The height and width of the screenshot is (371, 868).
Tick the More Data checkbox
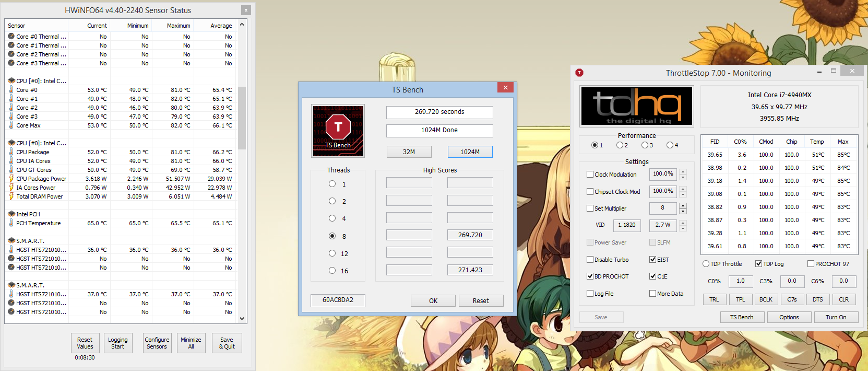pos(652,294)
